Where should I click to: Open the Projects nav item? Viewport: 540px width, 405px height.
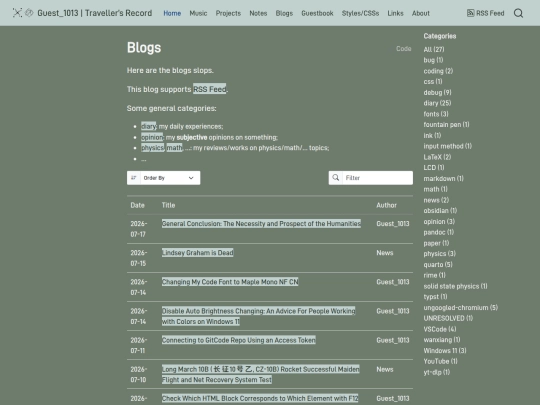point(228,13)
